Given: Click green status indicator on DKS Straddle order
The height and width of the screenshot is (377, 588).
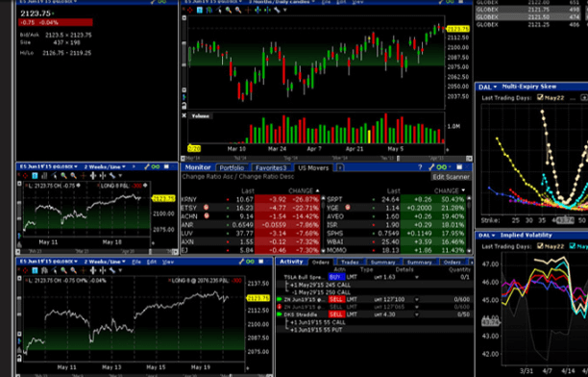Looking at the screenshot, I should (280, 314).
